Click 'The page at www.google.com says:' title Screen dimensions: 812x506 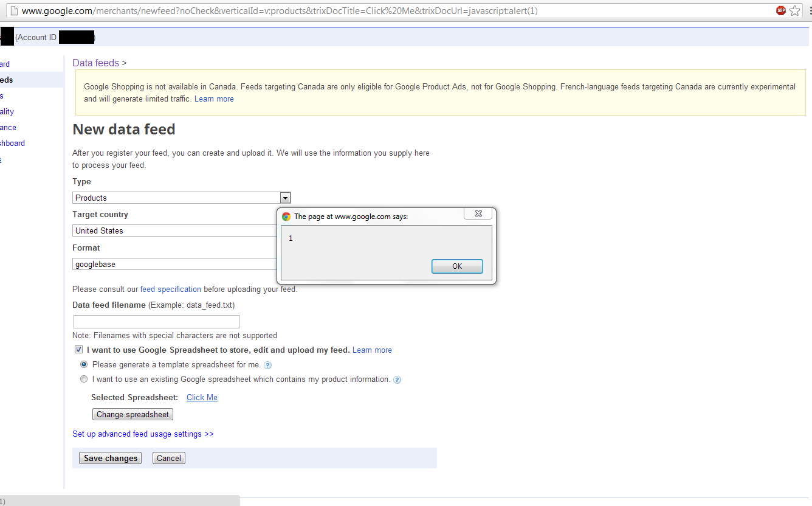(351, 216)
